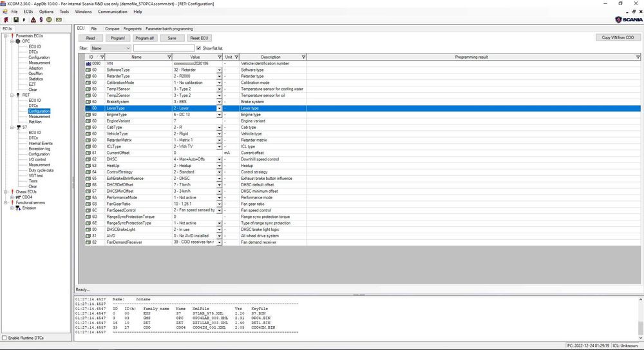The height and width of the screenshot is (350, 644).
Task: Click the ICL: Unknown status bar entry
Action: click(625, 346)
